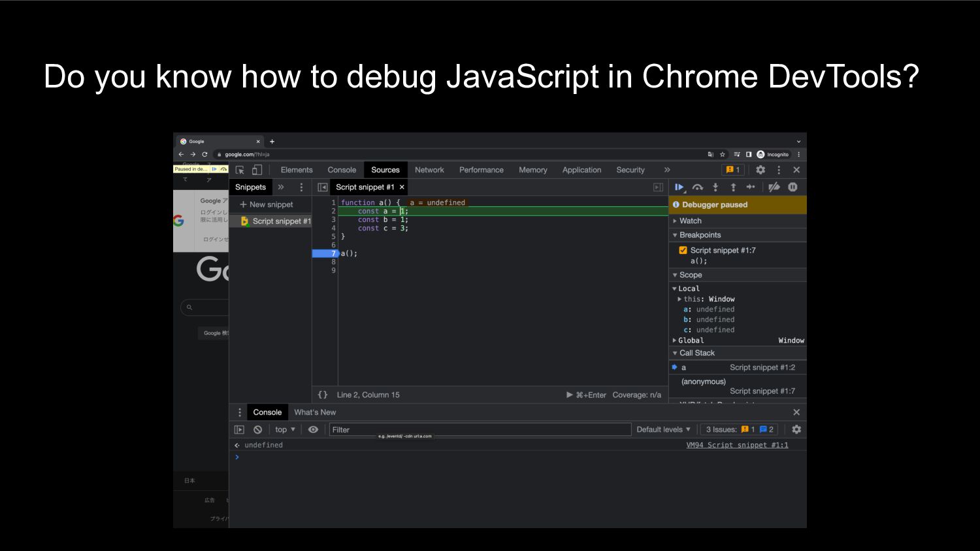Hide the navigator sidebar icon
Screen dimensions: 980x551
(323, 187)
